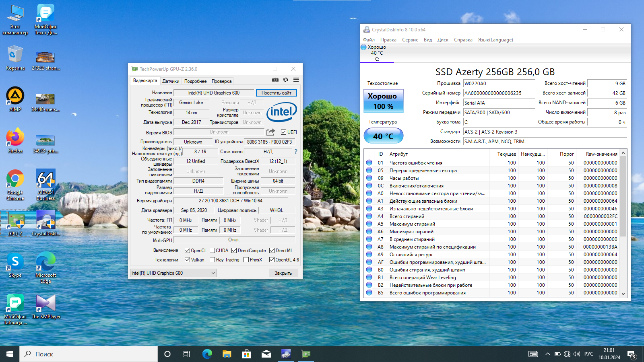Click the Russian РУС language indicator in tray
The image size is (644, 362).
tap(589, 354)
